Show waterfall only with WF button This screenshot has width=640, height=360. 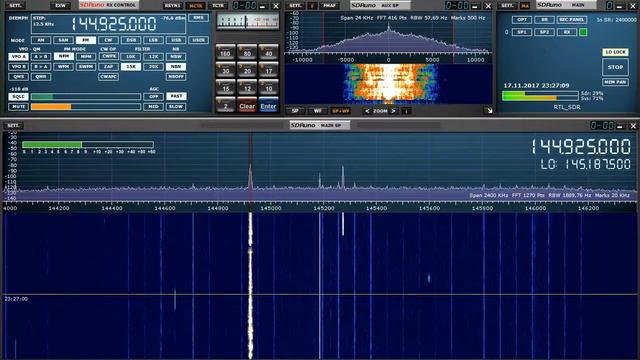pos(318,111)
